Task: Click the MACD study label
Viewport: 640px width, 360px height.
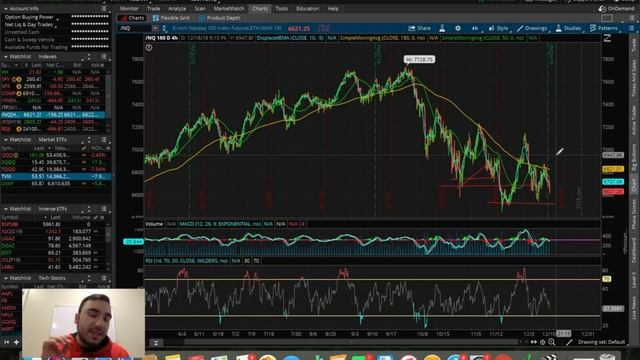Action: pyautogui.click(x=220, y=224)
